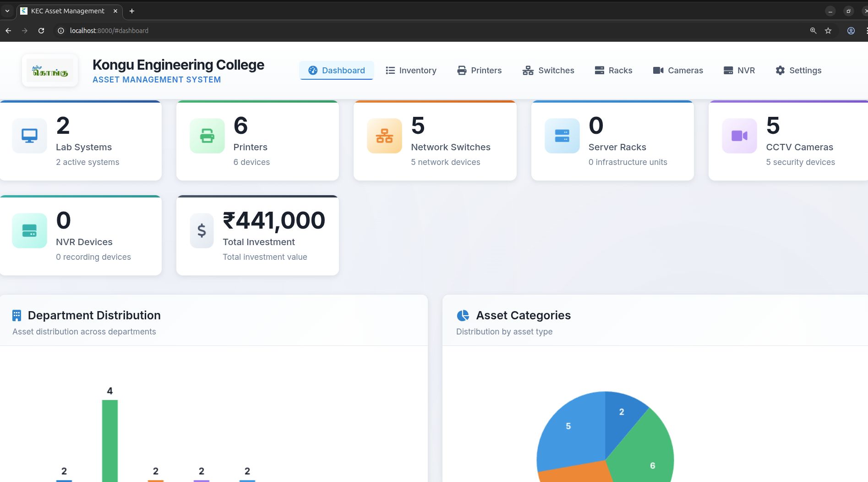Expand the browser tab search chevron

point(7,11)
